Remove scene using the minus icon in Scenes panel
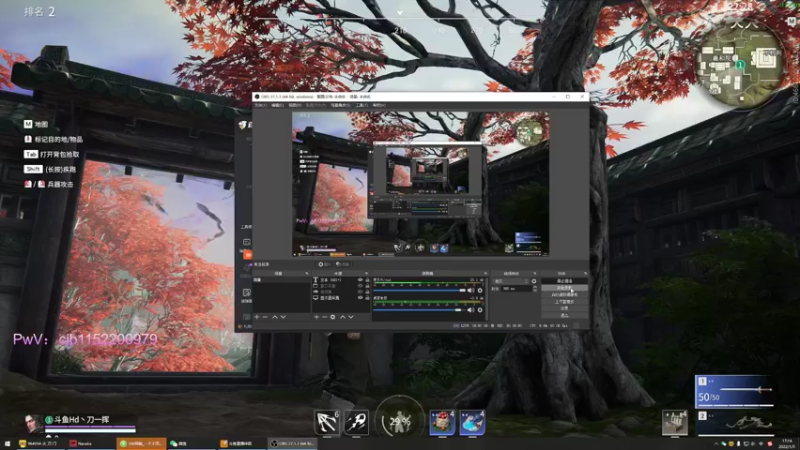Image resolution: width=800 pixels, height=450 pixels. click(x=265, y=317)
